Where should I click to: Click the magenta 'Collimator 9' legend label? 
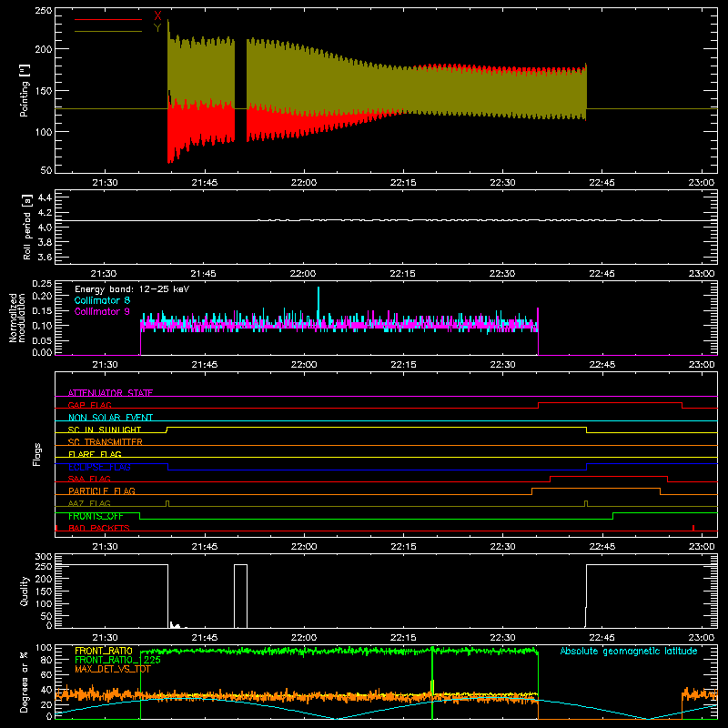coord(102,311)
